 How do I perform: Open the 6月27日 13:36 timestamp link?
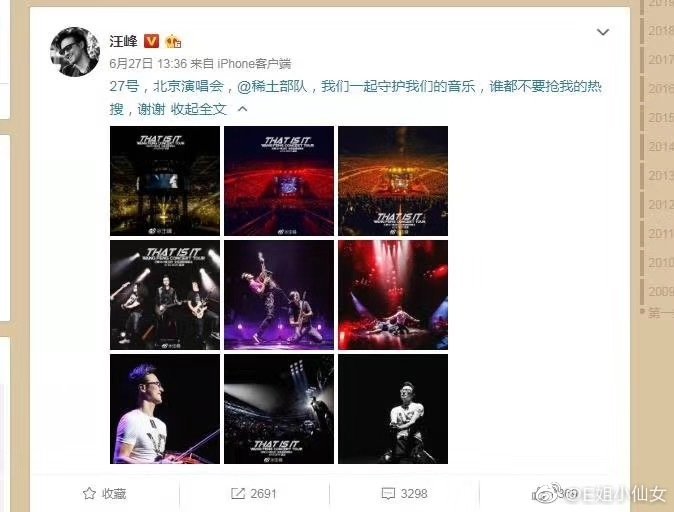[148, 64]
